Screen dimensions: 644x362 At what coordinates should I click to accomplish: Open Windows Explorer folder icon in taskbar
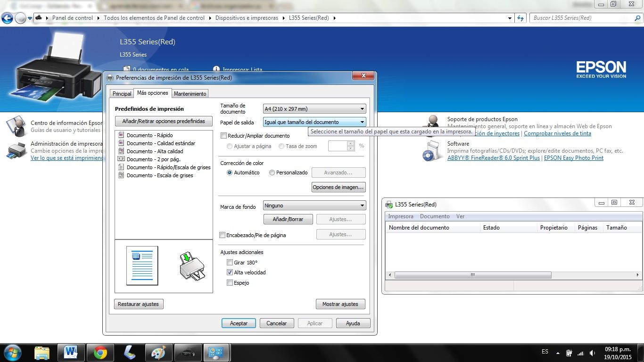point(42,352)
